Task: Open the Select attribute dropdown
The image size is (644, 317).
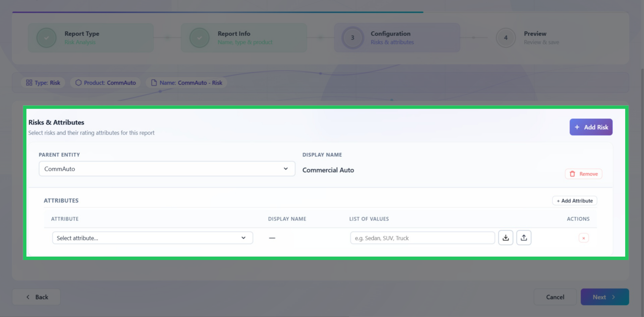Action: [x=153, y=238]
